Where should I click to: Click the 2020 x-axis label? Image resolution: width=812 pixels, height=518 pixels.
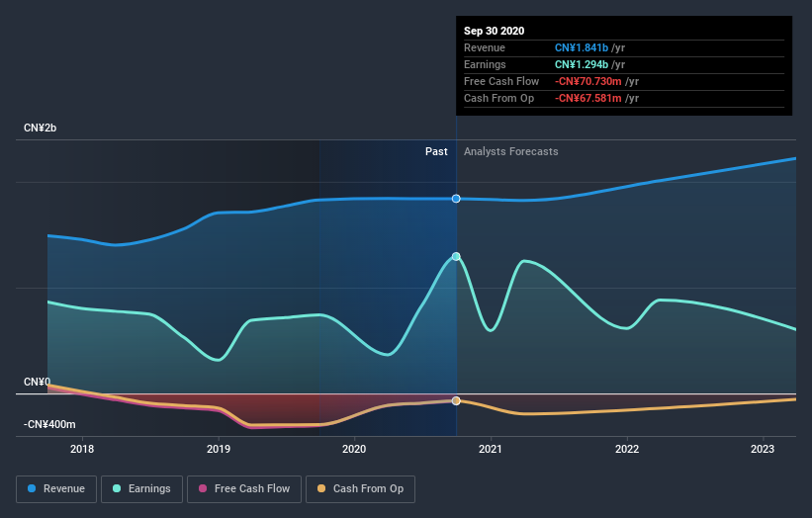pyautogui.click(x=354, y=449)
